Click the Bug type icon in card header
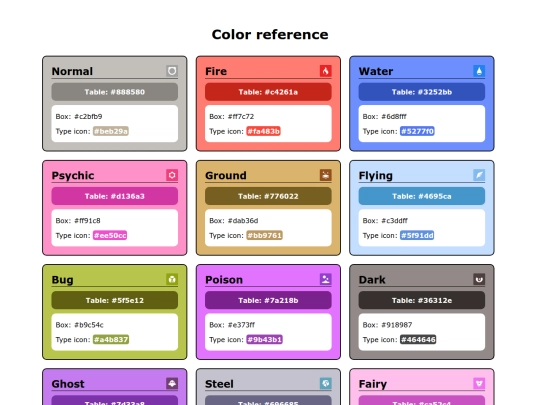This screenshot has height=405, width=540. coord(172,279)
